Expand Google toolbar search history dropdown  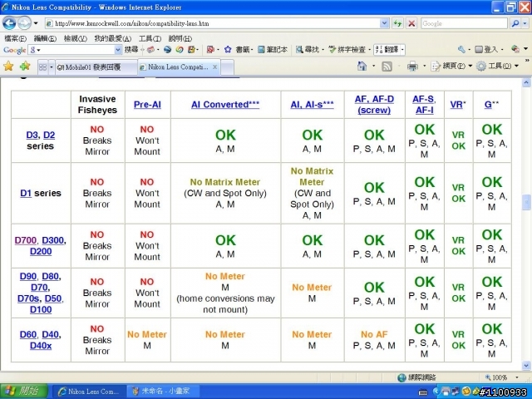pos(118,50)
